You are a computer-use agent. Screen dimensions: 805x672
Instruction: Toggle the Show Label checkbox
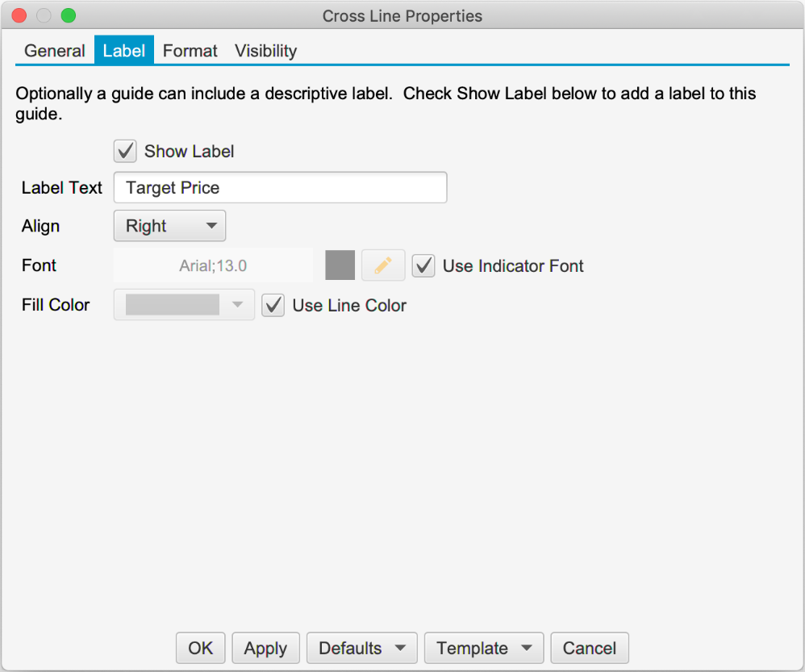[126, 151]
